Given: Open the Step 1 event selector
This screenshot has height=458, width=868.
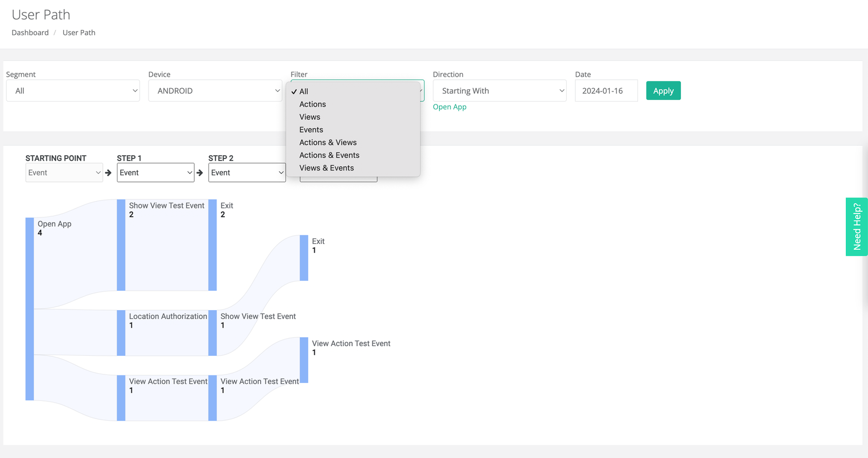Looking at the screenshot, I should coord(155,172).
